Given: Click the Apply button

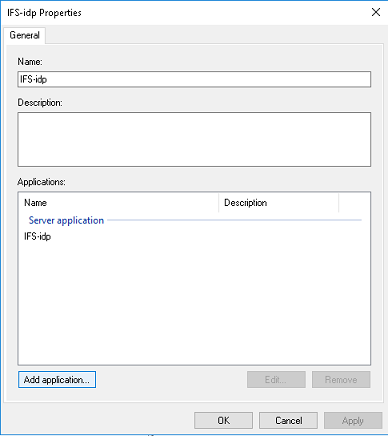Looking at the screenshot, I should coord(353,421).
